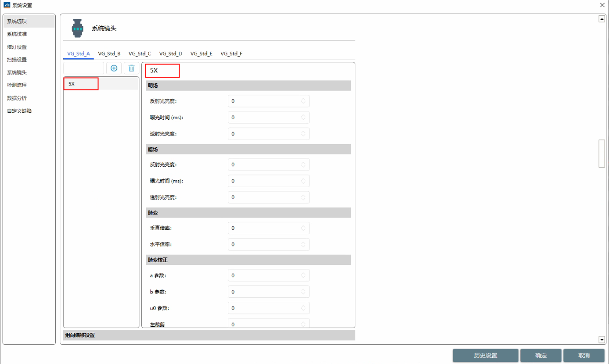Close the system settings window
This screenshot has width=609, height=364.
point(602,5)
